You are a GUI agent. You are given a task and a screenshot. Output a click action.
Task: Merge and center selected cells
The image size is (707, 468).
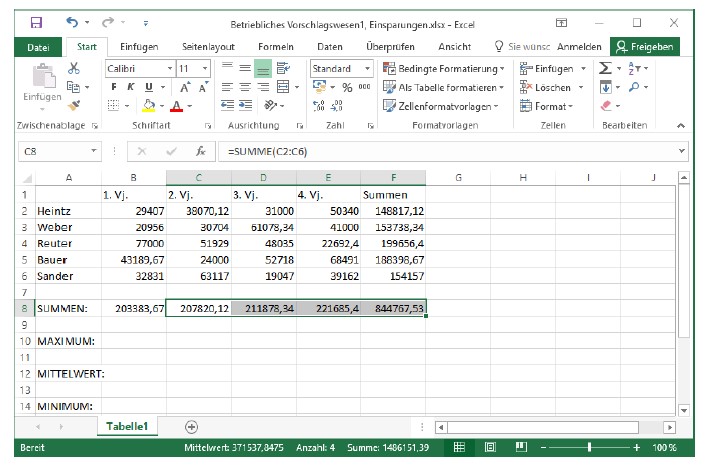pyautogui.click(x=283, y=87)
